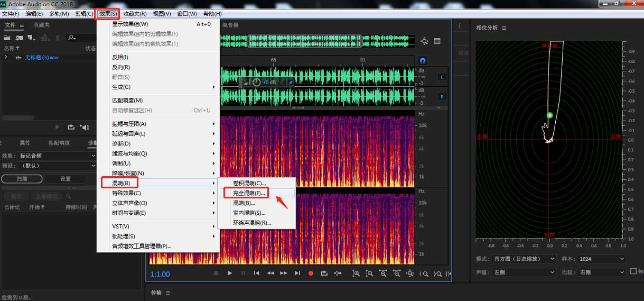Click the 扫描 button
This screenshot has height=301, width=644.
(22, 179)
